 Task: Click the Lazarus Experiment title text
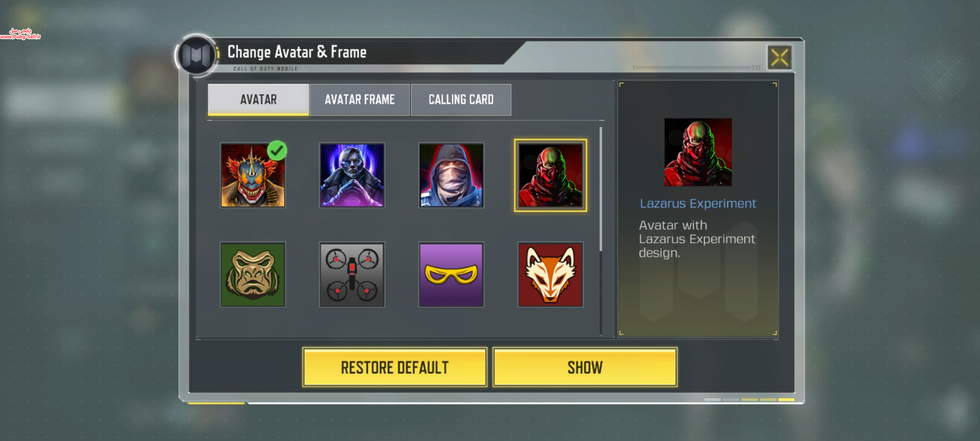coord(698,203)
